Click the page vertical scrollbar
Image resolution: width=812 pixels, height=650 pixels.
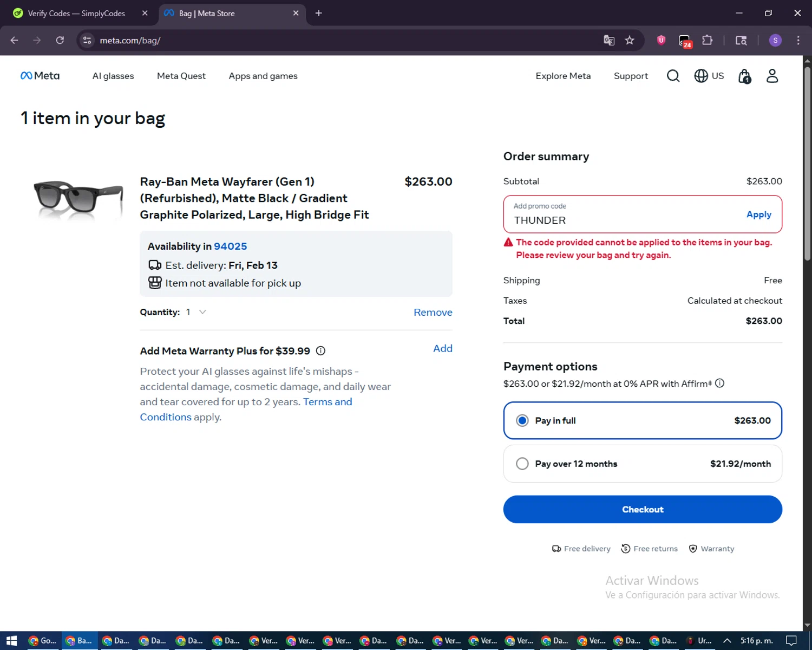807,162
